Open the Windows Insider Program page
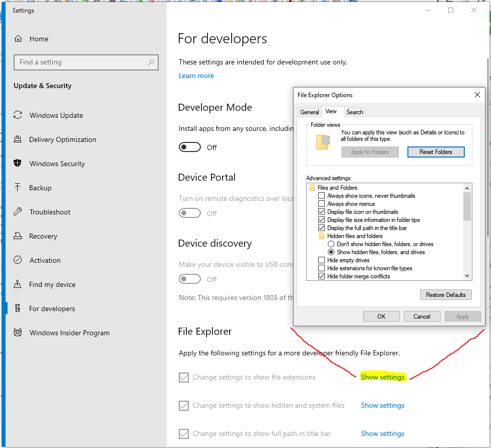The width and height of the screenshot is (491, 448). click(x=69, y=333)
